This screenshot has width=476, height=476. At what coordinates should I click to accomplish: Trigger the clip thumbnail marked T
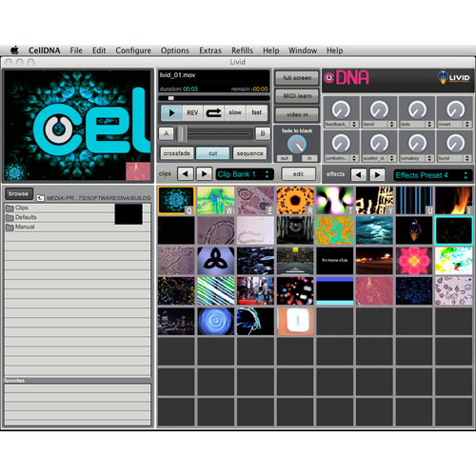(335, 201)
